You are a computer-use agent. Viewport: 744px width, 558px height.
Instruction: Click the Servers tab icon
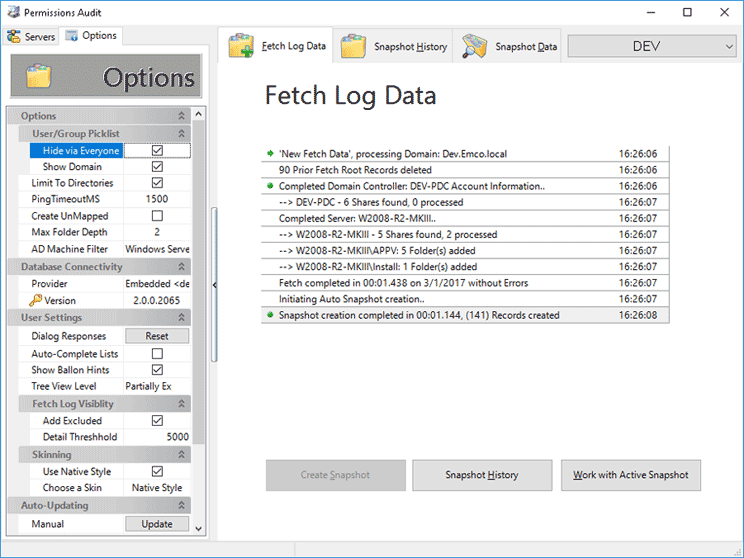pyautogui.click(x=14, y=37)
